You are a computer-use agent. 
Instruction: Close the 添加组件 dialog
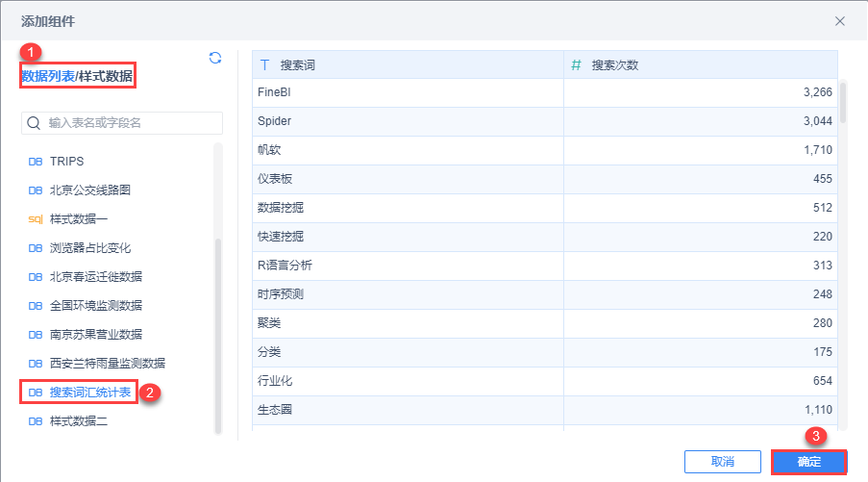point(840,20)
